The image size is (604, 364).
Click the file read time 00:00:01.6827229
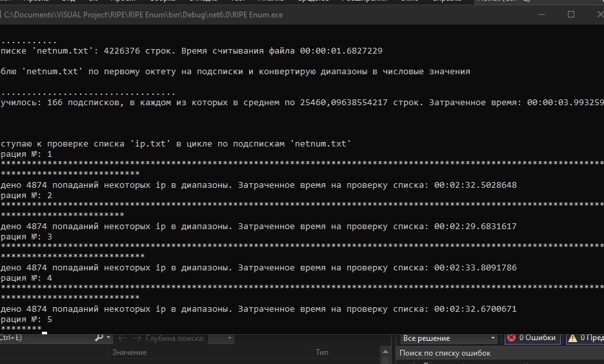(341, 51)
